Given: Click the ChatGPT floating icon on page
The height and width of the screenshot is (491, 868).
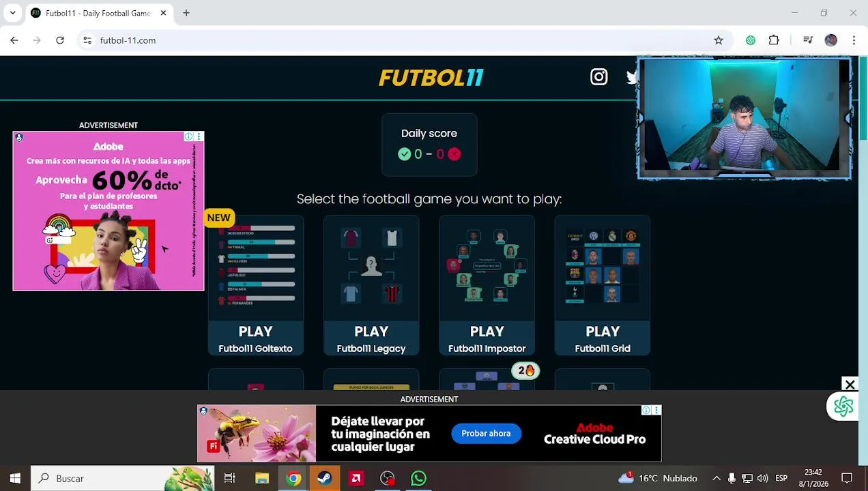Looking at the screenshot, I should tap(843, 406).
